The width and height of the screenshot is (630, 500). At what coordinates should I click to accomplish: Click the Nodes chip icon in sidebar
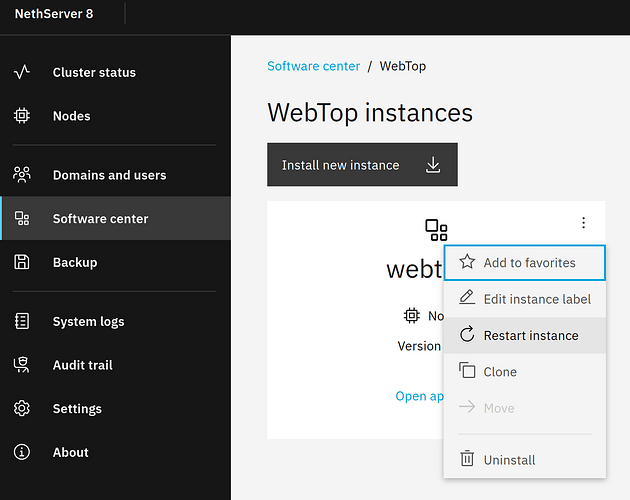22,116
